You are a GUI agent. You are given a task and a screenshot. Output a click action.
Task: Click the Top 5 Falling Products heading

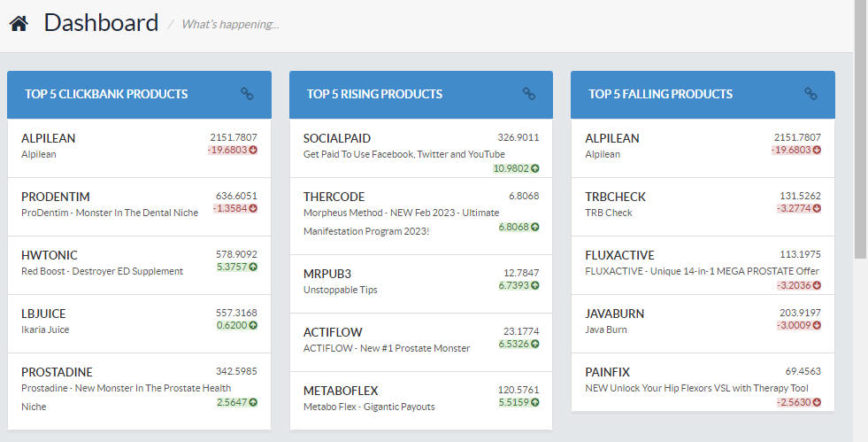tap(660, 94)
